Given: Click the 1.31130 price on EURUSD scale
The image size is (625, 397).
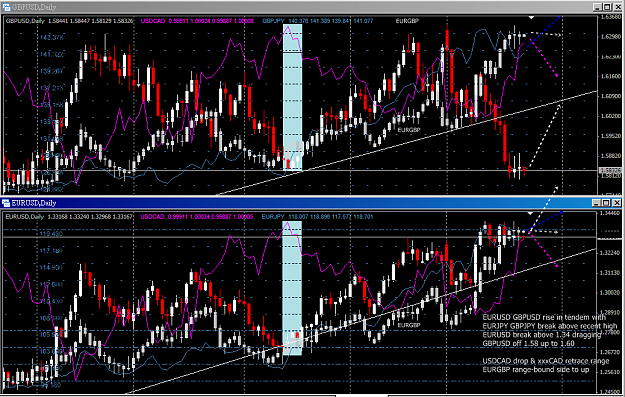Looking at the screenshot, I should click(x=611, y=273).
